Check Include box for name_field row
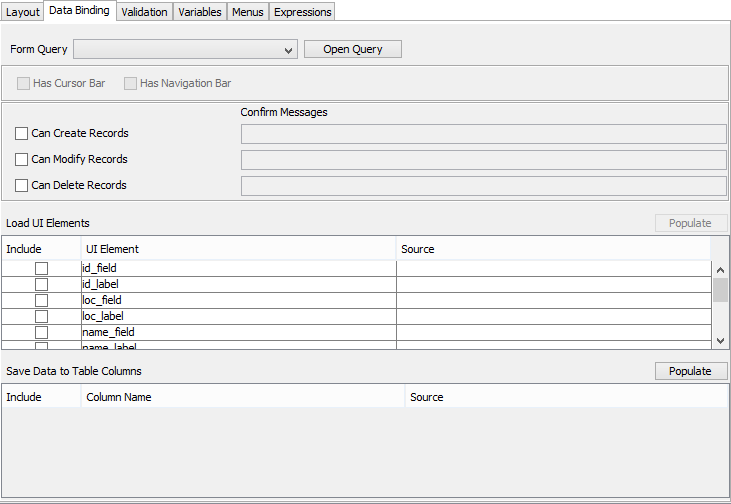The image size is (731, 504). pyautogui.click(x=42, y=332)
